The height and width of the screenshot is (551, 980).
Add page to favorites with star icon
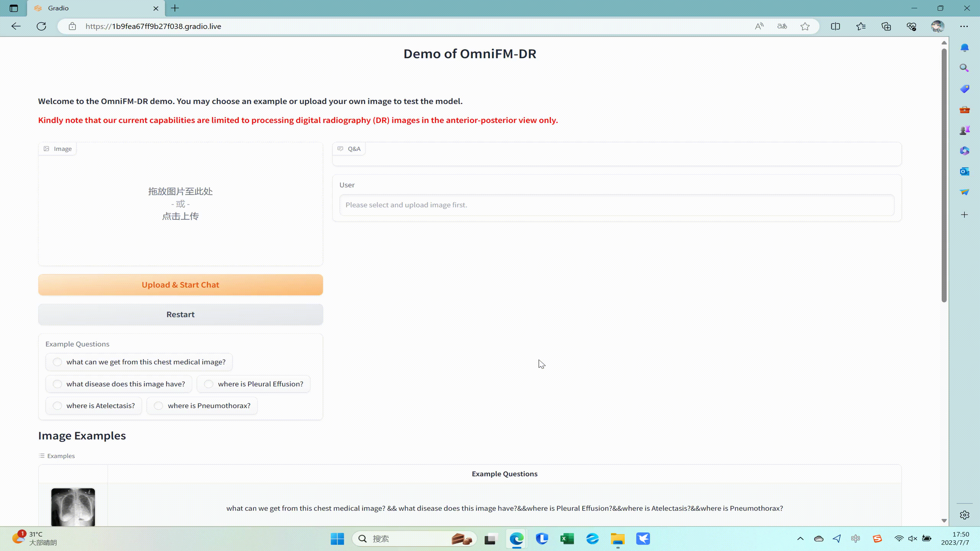coord(805,26)
